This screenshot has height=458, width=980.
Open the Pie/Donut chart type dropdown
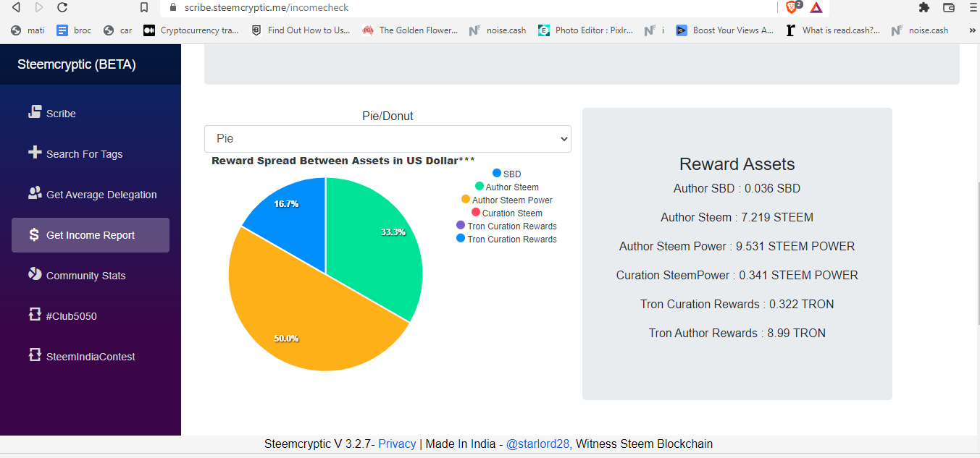point(388,139)
